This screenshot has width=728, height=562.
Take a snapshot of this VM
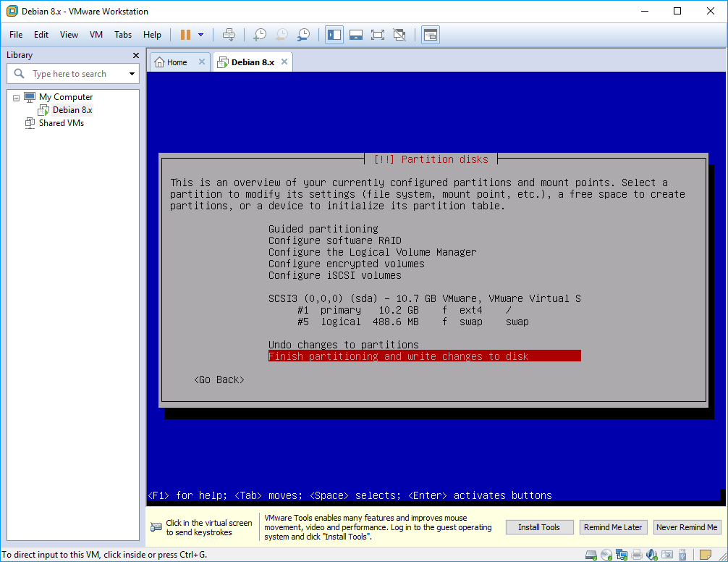point(260,35)
